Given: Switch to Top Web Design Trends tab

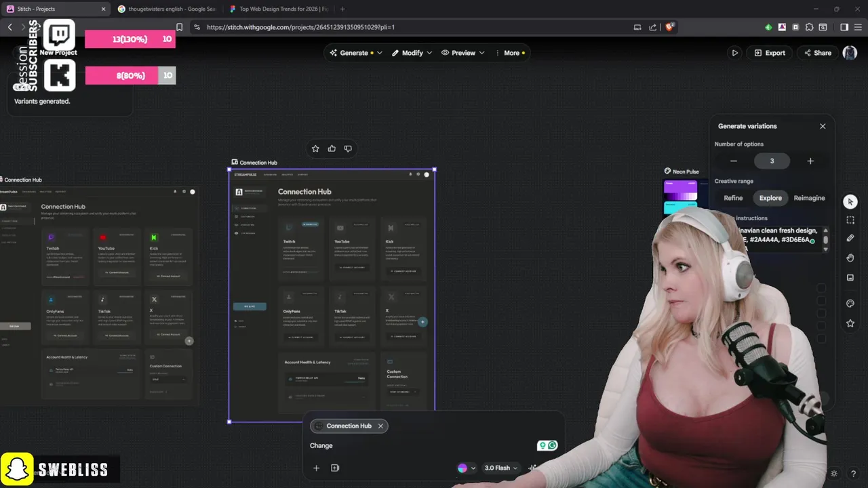Looking at the screenshot, I should click(279, 9).
